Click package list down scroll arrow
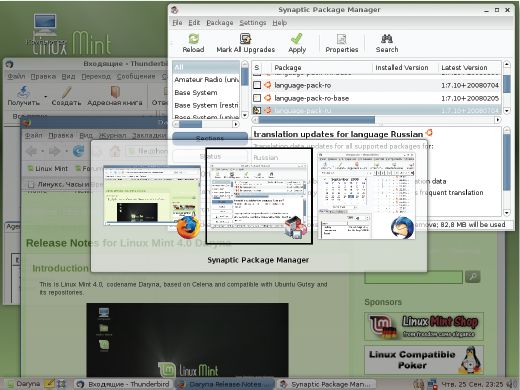This screenshot has width=520, height=390. 507,110
